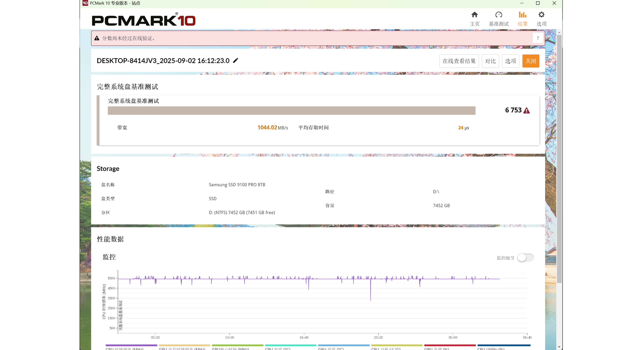Click the question mark help icon on banner
Viewport: 644px width, 350px height.
point(538,38)
